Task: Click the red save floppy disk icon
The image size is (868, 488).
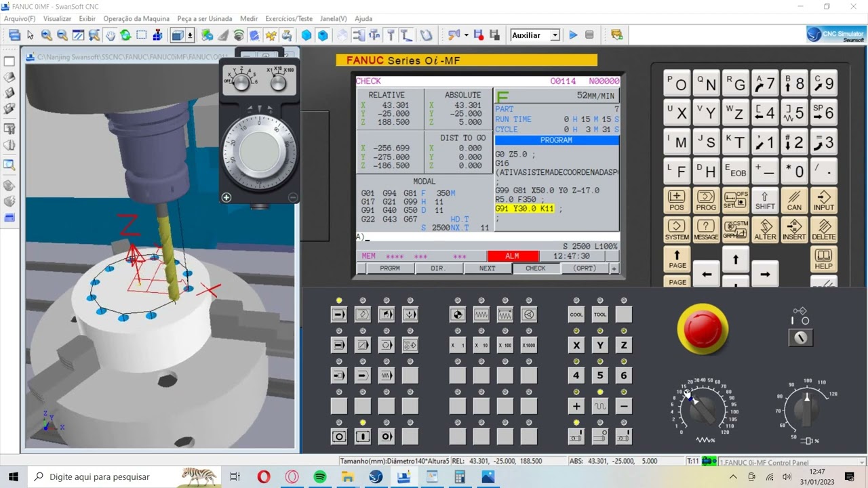Action: click(x=479, y=35)
